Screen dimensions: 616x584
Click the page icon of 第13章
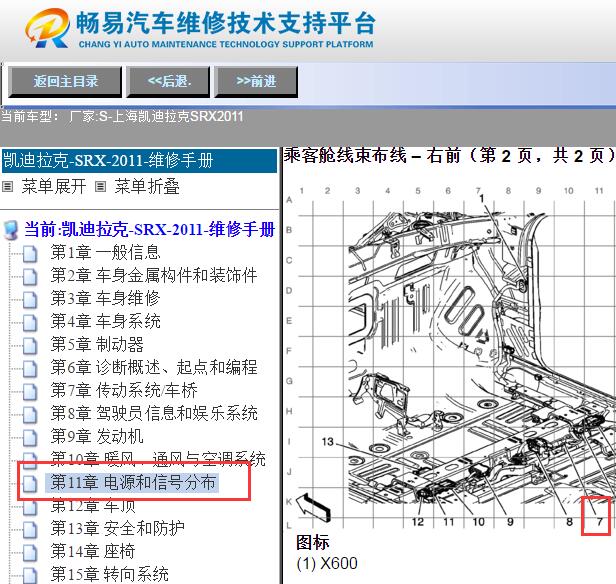(x=30, y=529)
